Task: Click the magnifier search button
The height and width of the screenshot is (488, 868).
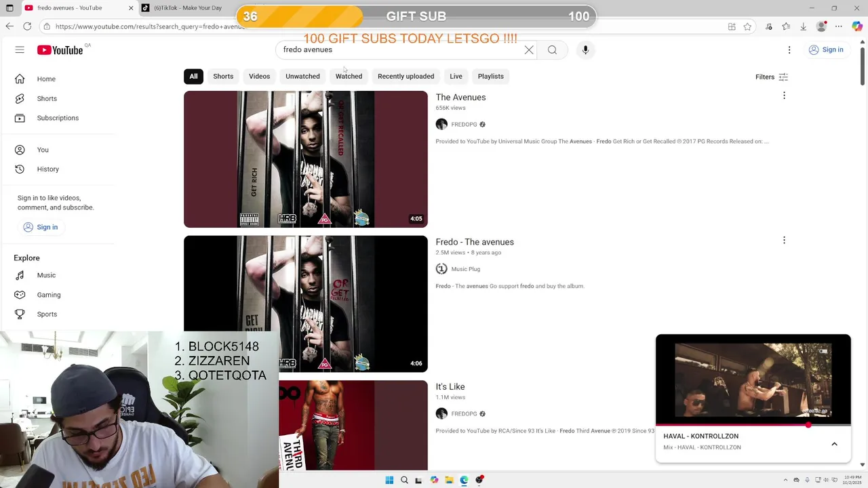Action: click(x=552, y=49)
